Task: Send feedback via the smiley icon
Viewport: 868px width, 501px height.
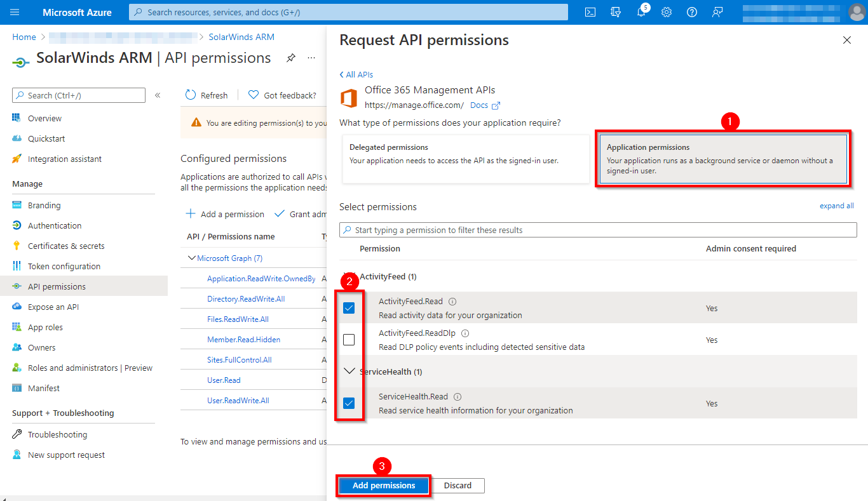Action: [x=717, y=11]
